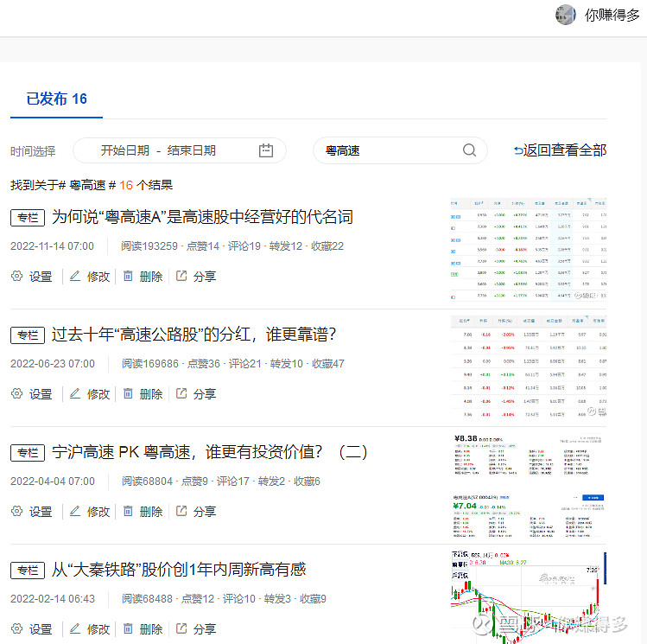Click the 专栏 tag on 大秦铁路 article
Viewport: 647px width, 644px height.
(x=28, y=571)
